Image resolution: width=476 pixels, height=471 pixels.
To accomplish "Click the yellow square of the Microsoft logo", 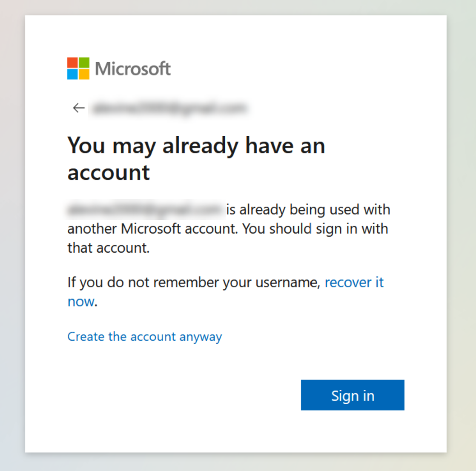I will tap(84, 74).
